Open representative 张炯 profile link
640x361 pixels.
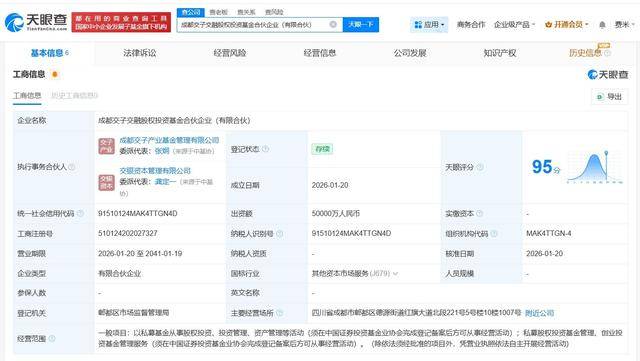tap(162, 151)
